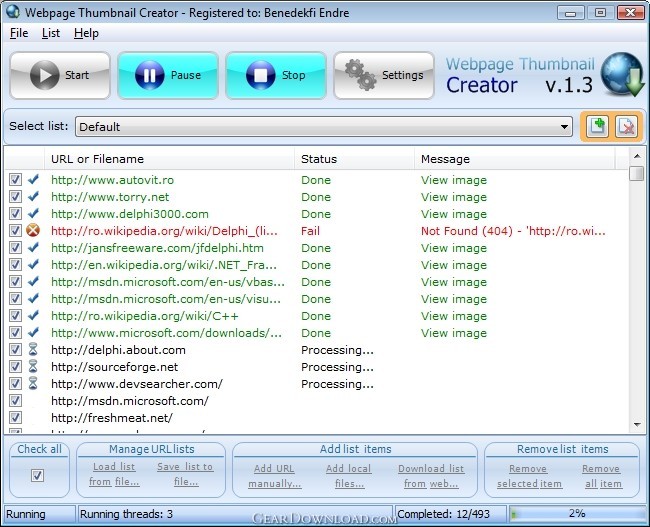Viewport: 650px width, 527px height.
Task: Click the Start play button
Action: 60,75
